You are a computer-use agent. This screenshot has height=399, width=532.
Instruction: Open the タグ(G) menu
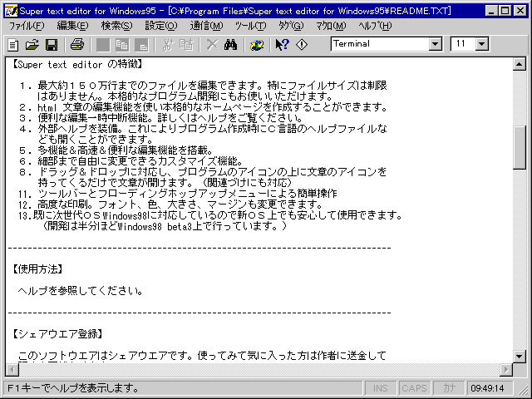[x=291, y=26]
